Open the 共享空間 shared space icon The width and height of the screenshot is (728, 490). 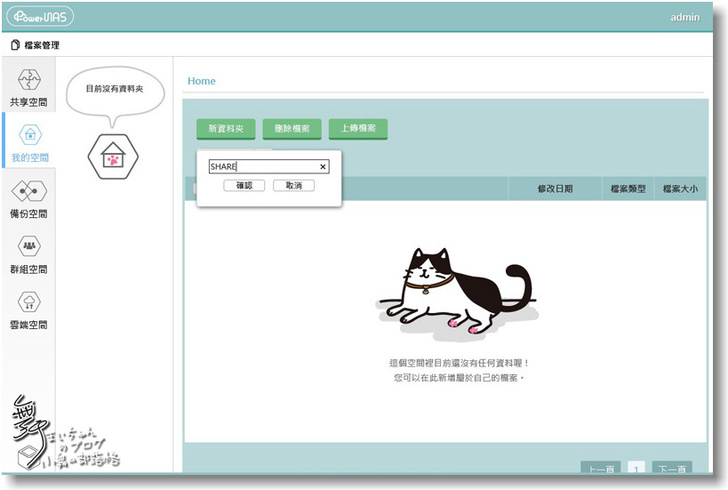pyautogui.click(x=29, y=79)
